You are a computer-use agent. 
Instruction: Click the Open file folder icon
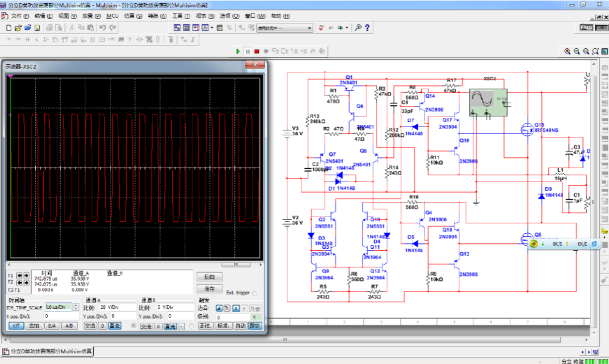click(x=18, y=28)
